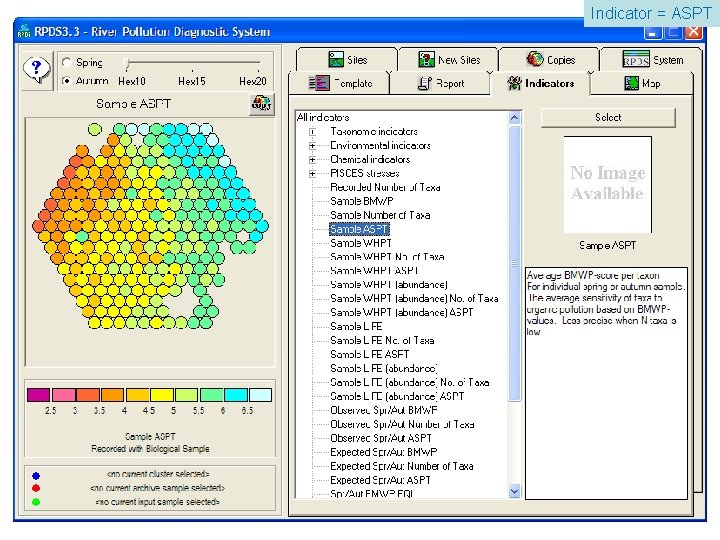Click the RPDS application title bar icon
The width and height of the screenshot is (720, 540).
pyautogui.click(x=24, y=31)
